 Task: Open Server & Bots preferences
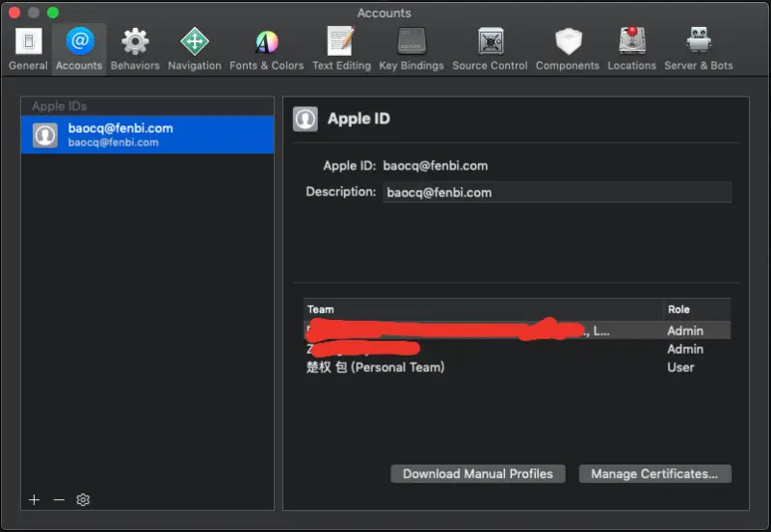tap(698, 49)
